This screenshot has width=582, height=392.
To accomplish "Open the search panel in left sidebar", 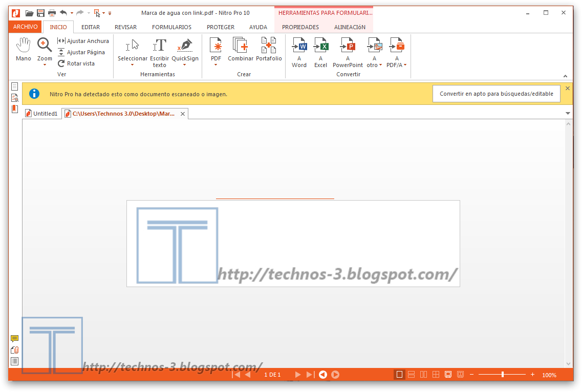I will pyautogui.click(x=14, y=98).
